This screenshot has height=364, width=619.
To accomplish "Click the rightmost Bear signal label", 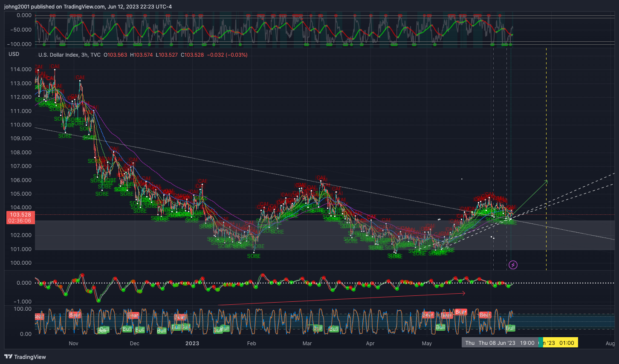I will (485, 315).
